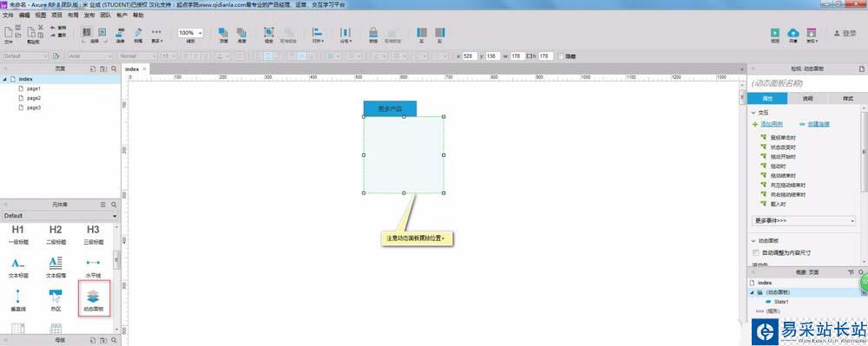Open the Publish dropdown icon
Screen dimensions: 868x346
[x=812, y=35]
